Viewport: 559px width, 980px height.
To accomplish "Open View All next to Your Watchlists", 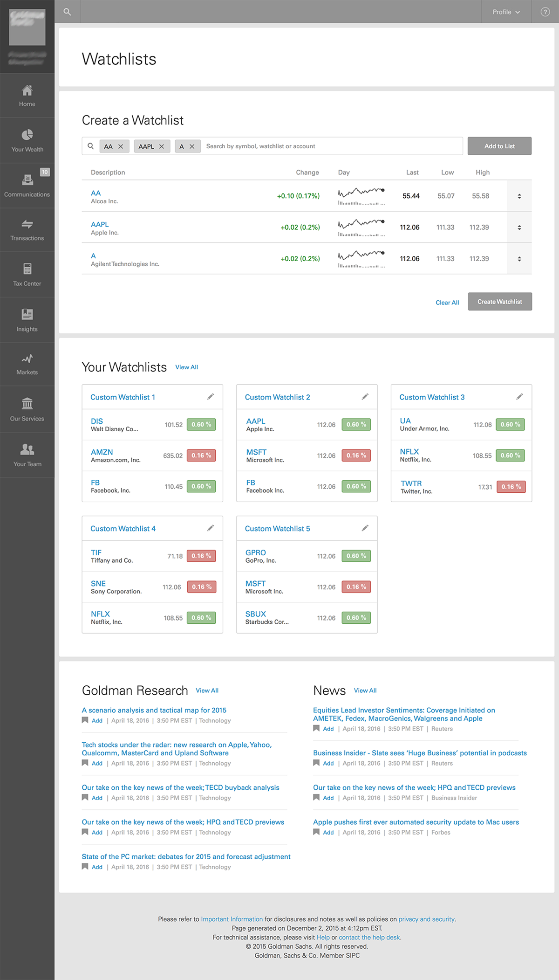I will pyautogui.click(x=186, y=367).
